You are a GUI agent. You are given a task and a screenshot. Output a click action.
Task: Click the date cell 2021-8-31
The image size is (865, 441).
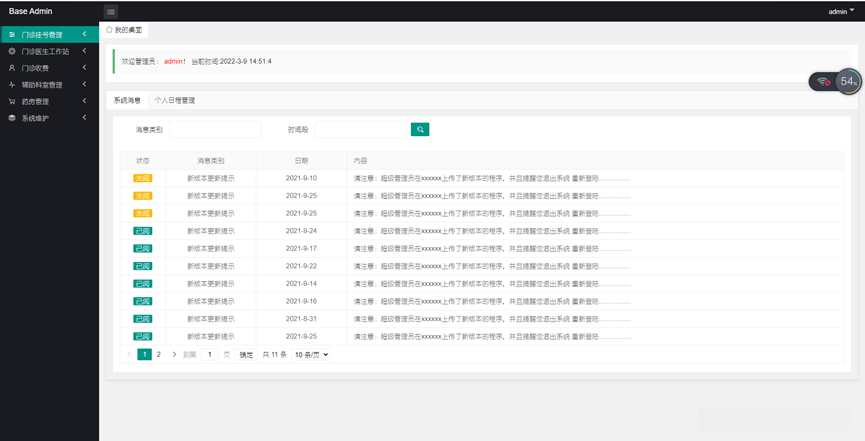[301, 319]
